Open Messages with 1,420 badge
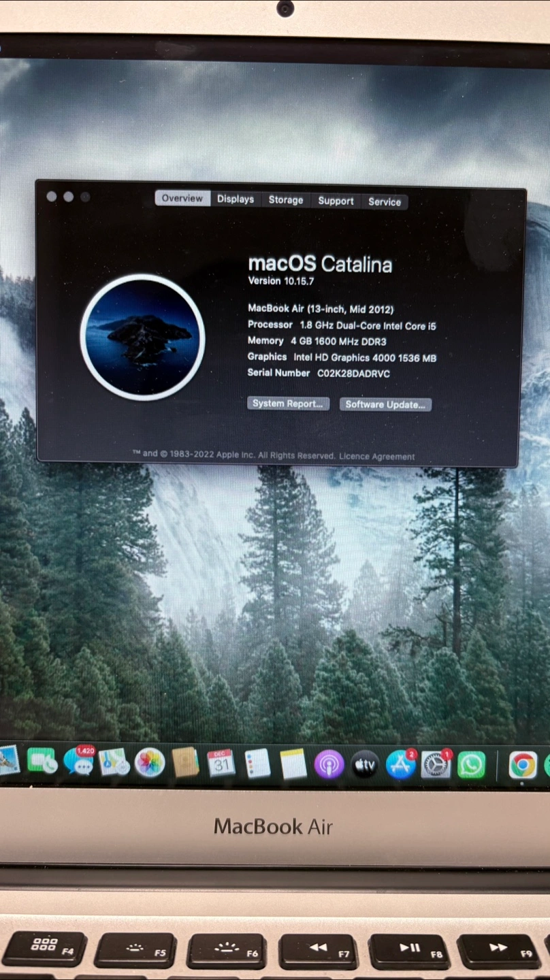The image size is (550, 980). coord(79,762)
